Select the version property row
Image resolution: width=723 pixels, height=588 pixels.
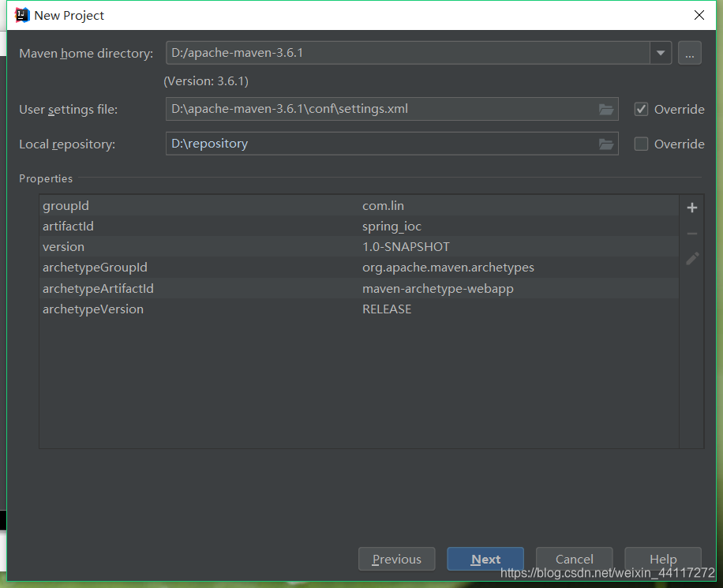pyautogui.click(x=358, y=247)
